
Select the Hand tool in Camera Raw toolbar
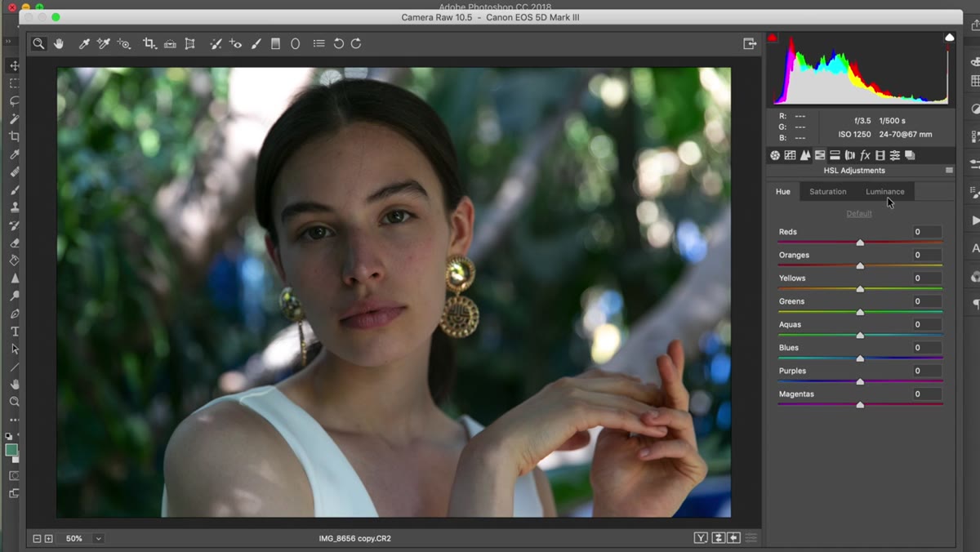[x=59, y=43]
